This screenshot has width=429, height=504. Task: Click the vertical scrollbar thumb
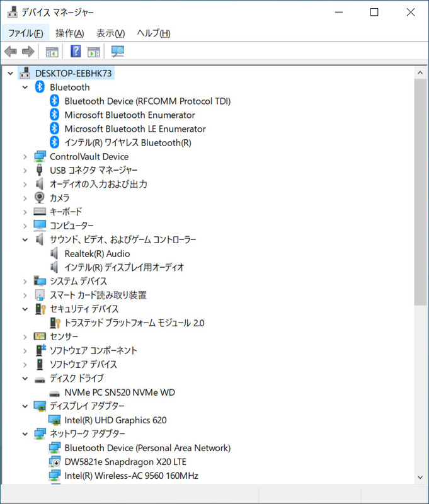pyautogui.click(x=420, y=192)
